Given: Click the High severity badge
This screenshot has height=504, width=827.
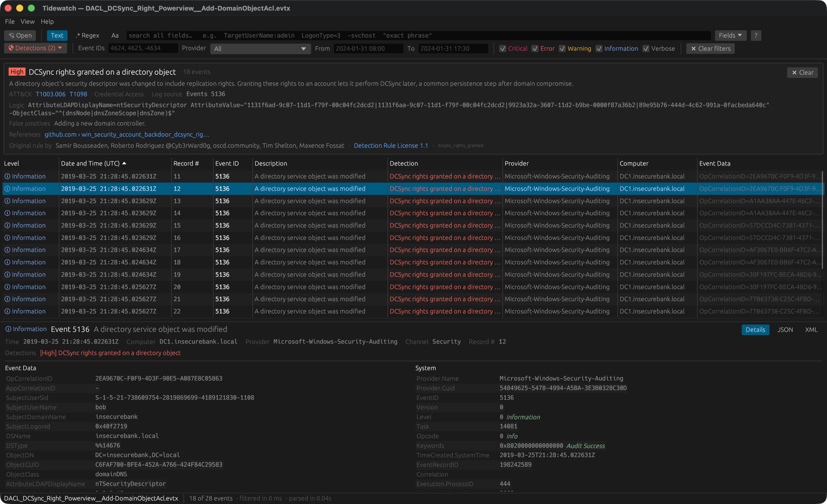Looking at the screenshot, I should 17,72.
